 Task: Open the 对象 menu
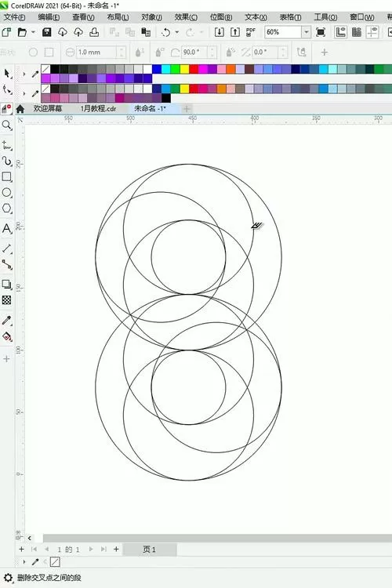click(151, 17)
